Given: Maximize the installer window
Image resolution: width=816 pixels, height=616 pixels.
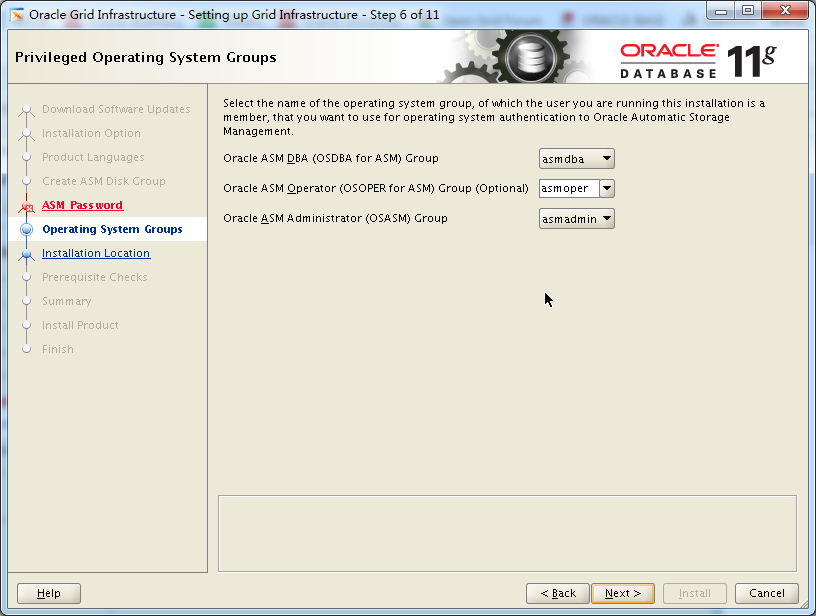Looking at the screenshot, I should click(748, 11).
